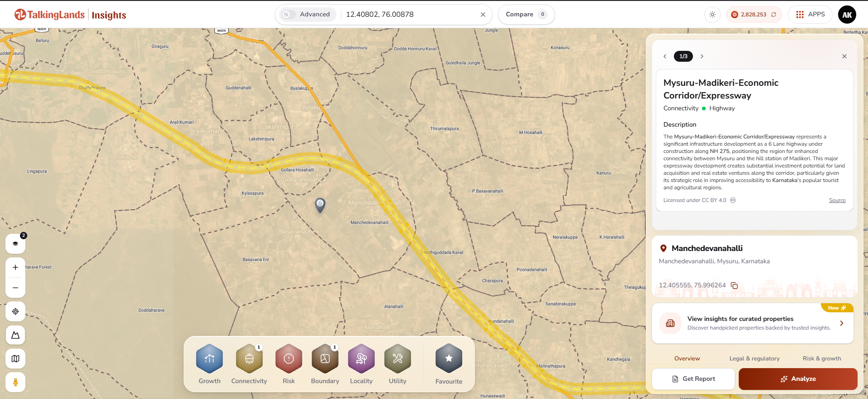Select the Utility hexagon icon
Screen dimensions: 868x399
tap(398, 359)
